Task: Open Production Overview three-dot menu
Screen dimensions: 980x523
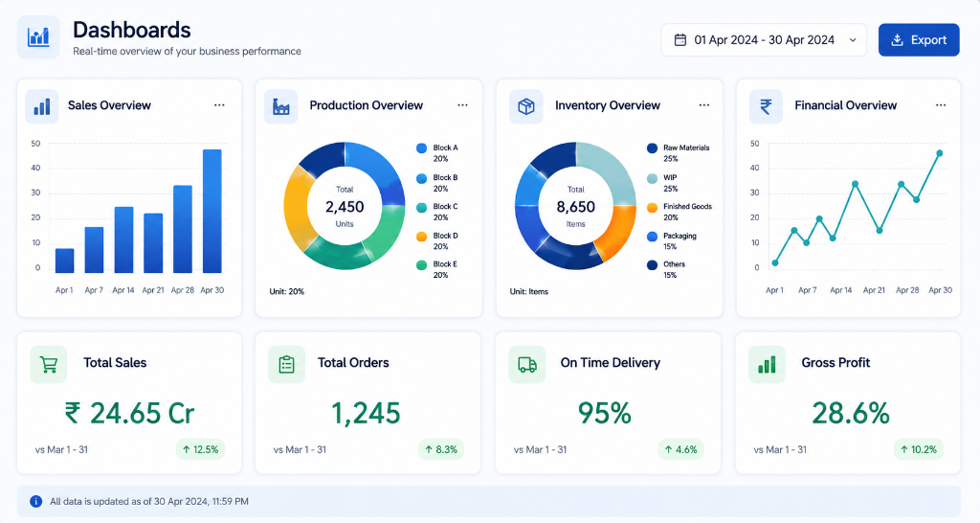Action: point(462,105)
